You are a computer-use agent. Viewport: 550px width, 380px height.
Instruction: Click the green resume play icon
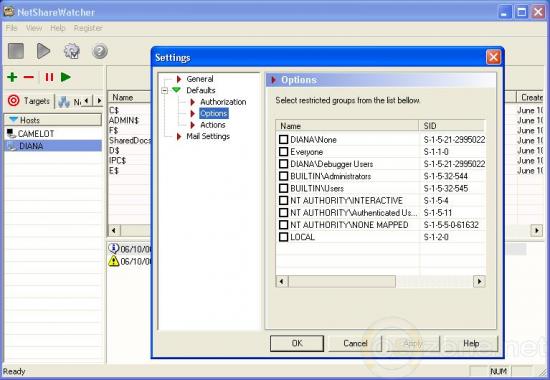(66, 77)
